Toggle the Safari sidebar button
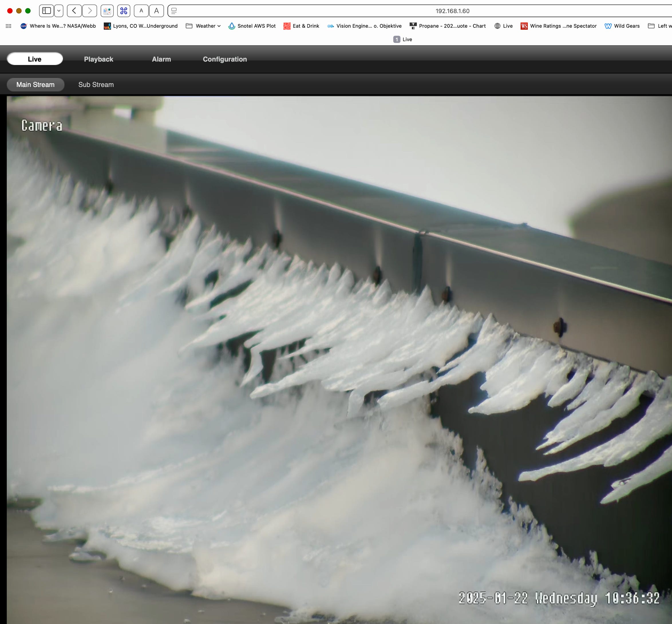This screenshot has height=624, width=672. [47, 11]
